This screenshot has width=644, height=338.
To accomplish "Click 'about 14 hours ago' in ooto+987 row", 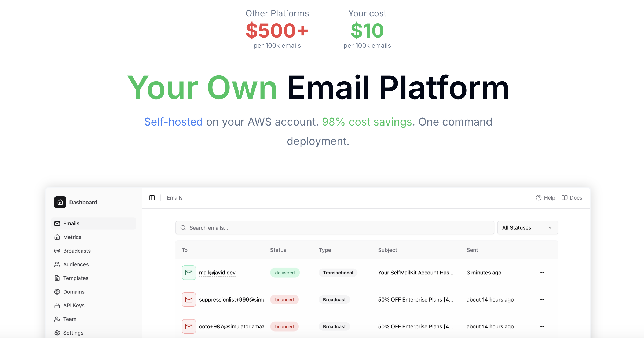I will point(490,326).
